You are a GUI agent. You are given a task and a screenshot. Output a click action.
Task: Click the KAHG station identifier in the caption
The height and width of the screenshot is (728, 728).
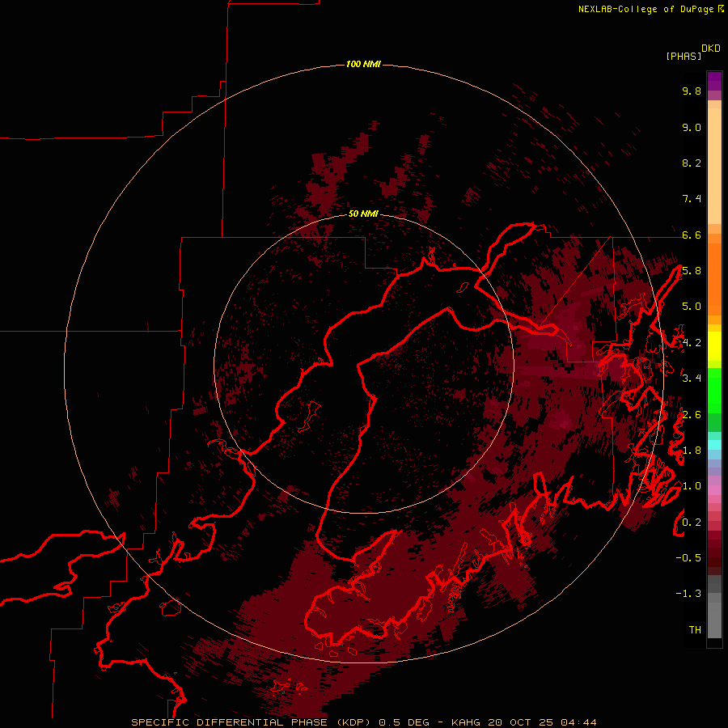tap(467, 722)
